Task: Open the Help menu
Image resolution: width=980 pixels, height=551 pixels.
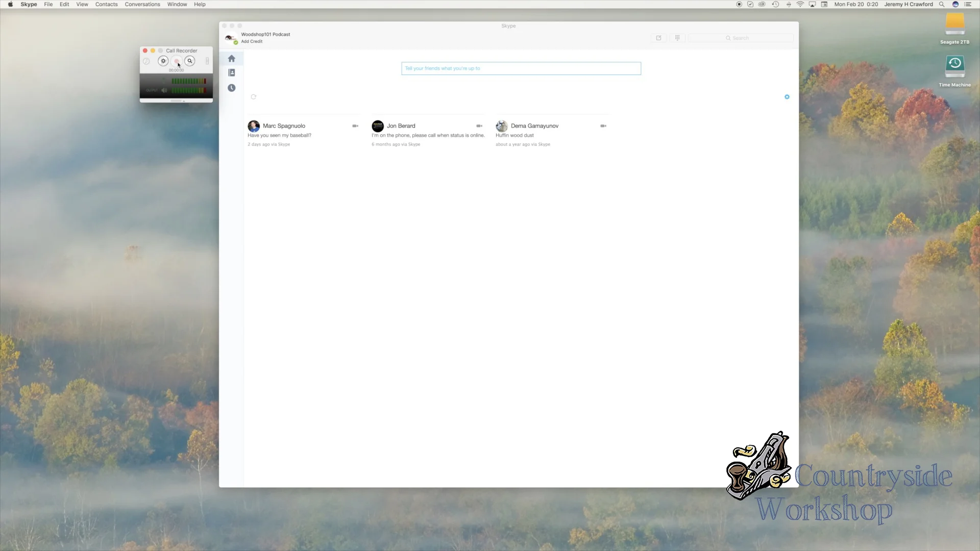Action: (x=200, y=4)
